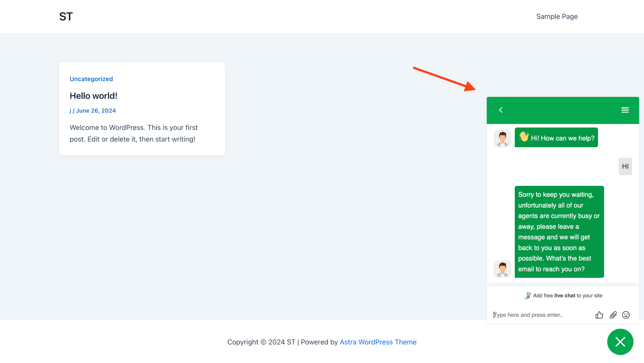This screenshot has width=644, height=363.
Task: Send a thumbs-up in the chat
Action: (599, 315)
